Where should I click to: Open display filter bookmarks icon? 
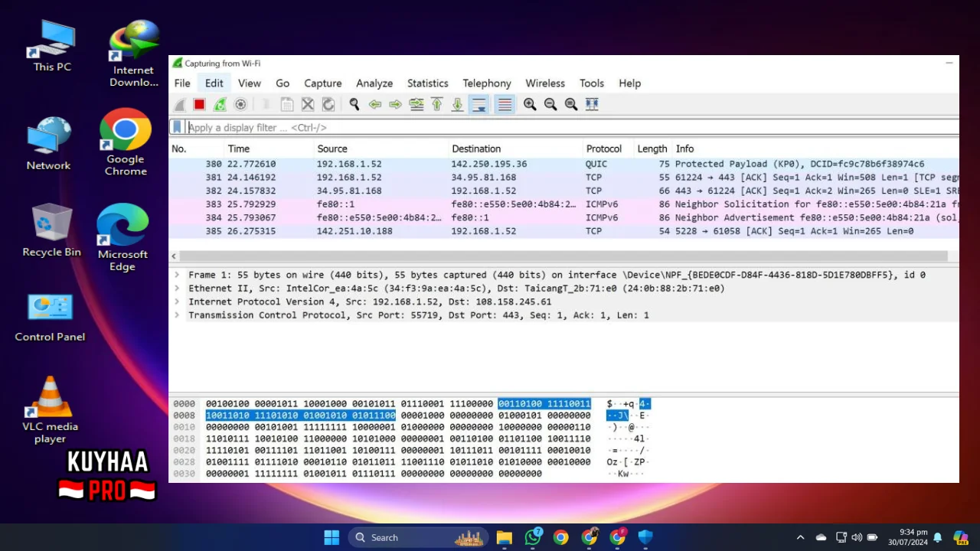(177, 128)
